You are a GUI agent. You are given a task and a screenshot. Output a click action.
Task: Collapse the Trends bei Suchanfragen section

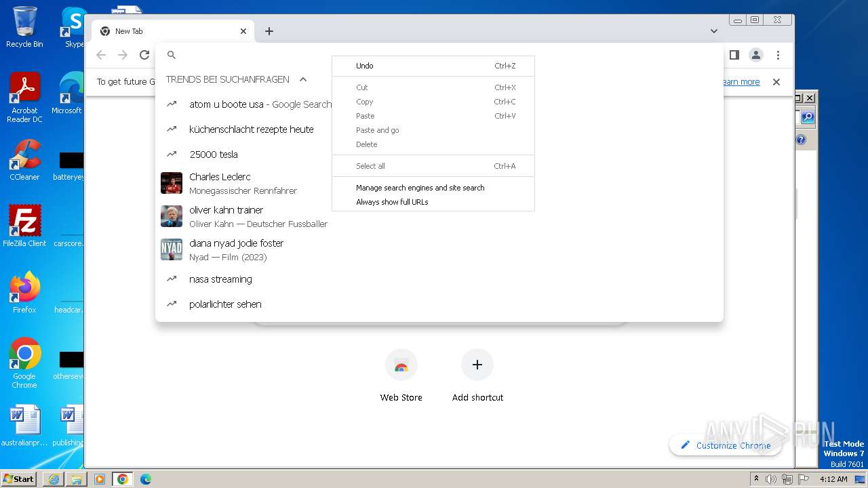click(x=303, y=79)
